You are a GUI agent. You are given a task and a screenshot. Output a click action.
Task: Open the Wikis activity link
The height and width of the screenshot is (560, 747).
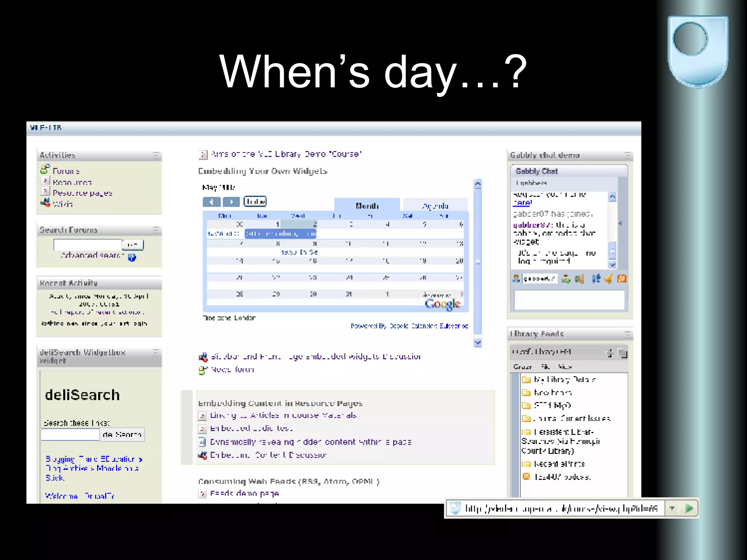pos(63,204)
